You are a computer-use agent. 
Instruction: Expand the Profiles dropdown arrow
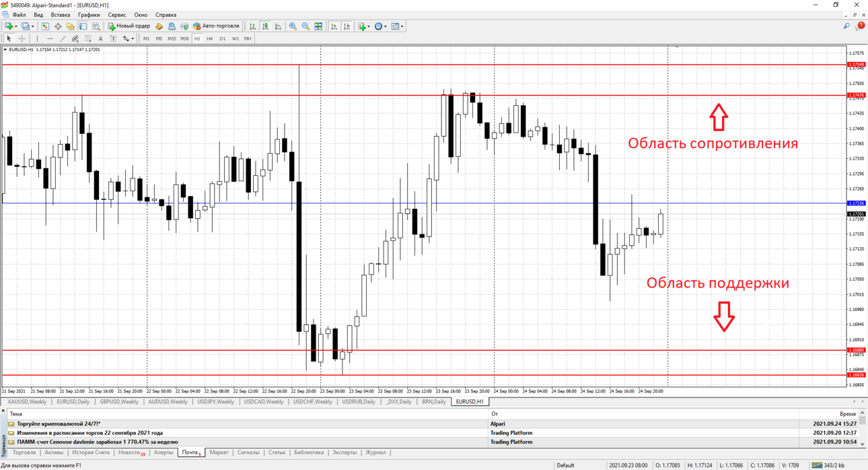coord(33,27)
